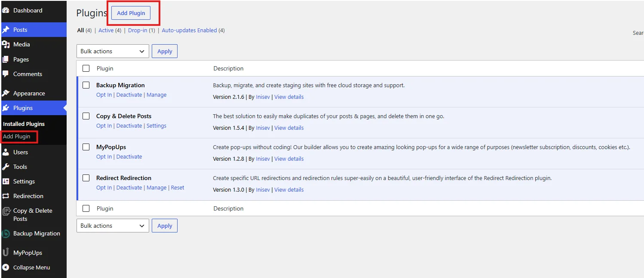Select Installed Plugins submenu item
Viewport: 644px width, 278px height.
point(24,124)
